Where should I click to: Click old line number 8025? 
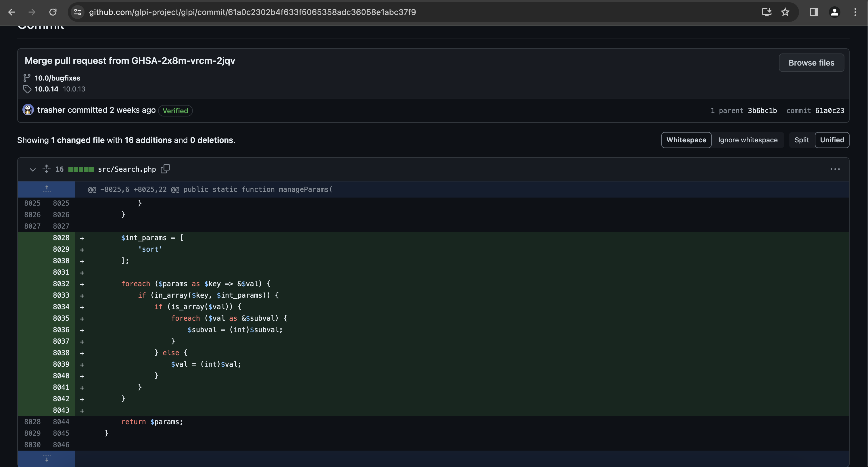tap(32, 203)
